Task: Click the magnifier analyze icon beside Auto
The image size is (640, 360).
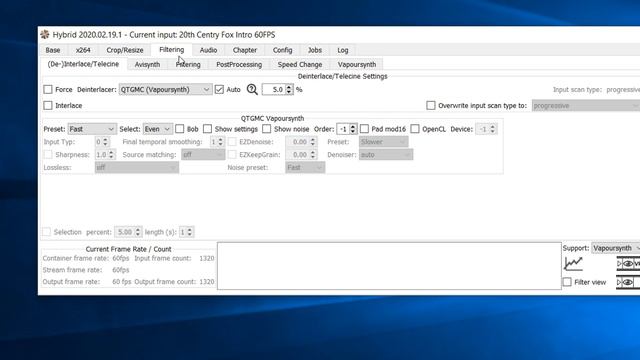Action: coord(252,89)
